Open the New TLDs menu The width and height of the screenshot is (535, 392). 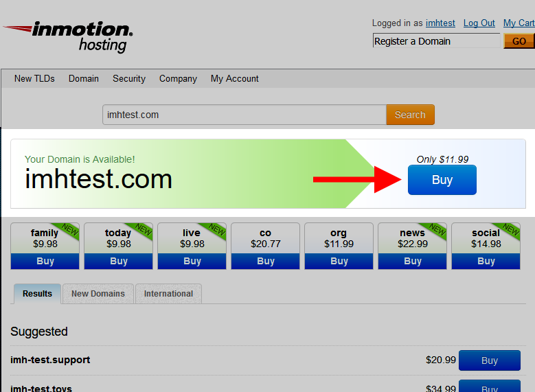click(x=34, y=78)
